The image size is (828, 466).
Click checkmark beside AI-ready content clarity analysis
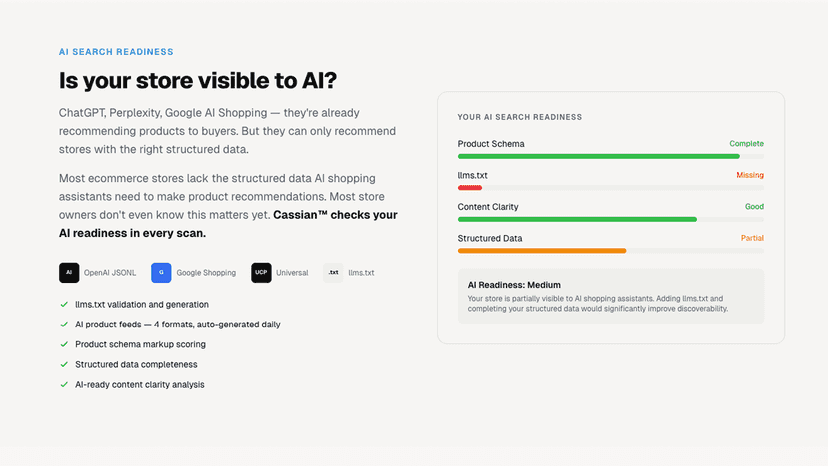pyautogui.click(x=64, y=385)
